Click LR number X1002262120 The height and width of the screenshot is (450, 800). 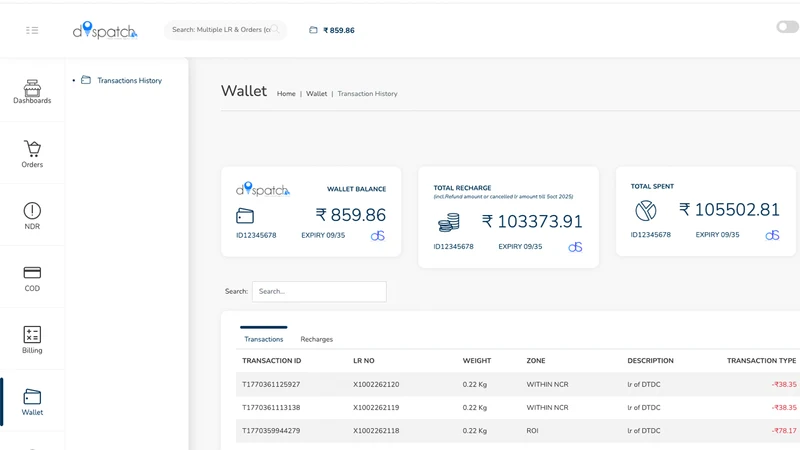pyautogui.click(x=376, y=384)
